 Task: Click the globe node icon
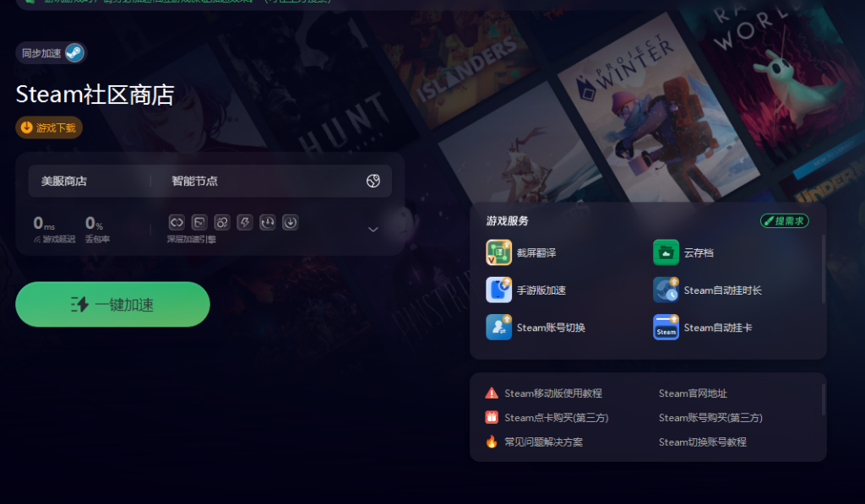tap(373, 181)
